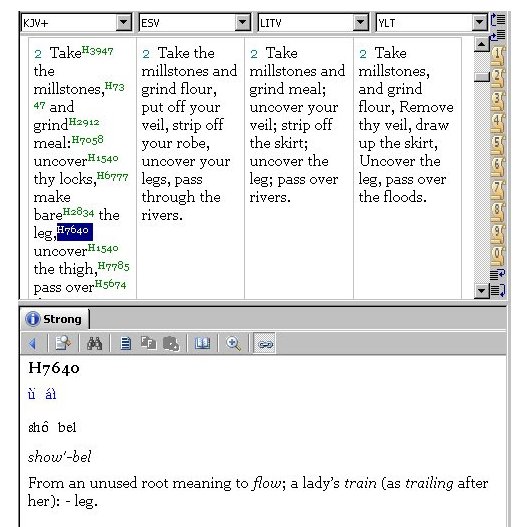Image resolution: width=529 pixels, height=527 pixels.
Task: Click the bottom next-chapter lines icon
Action: 498,290
